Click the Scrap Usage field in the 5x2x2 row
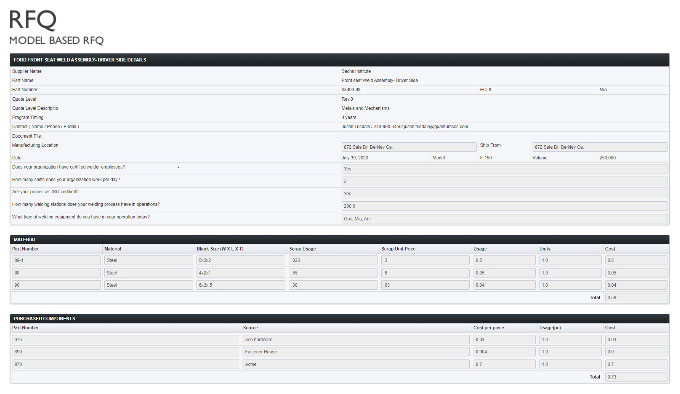The height and width of the screenshot is (394, 680). pyautogui.click(x=333, y=260)
